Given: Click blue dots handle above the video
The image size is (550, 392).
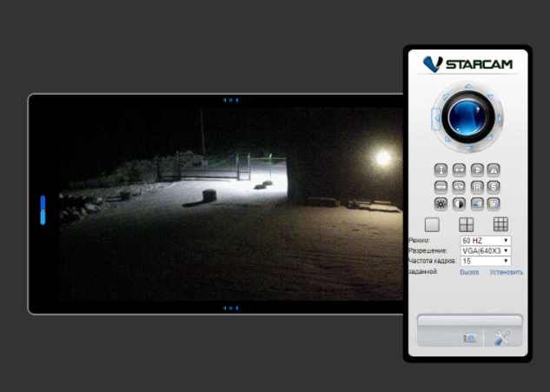Looking at the screenshot, I should (230, 100).
